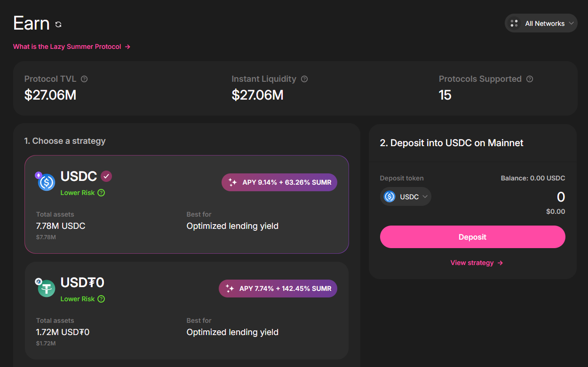This screenshot has height=367, width=588.
Task: Click USD₮0 Lower Risk help icon
Action: [x=101, y=299]
